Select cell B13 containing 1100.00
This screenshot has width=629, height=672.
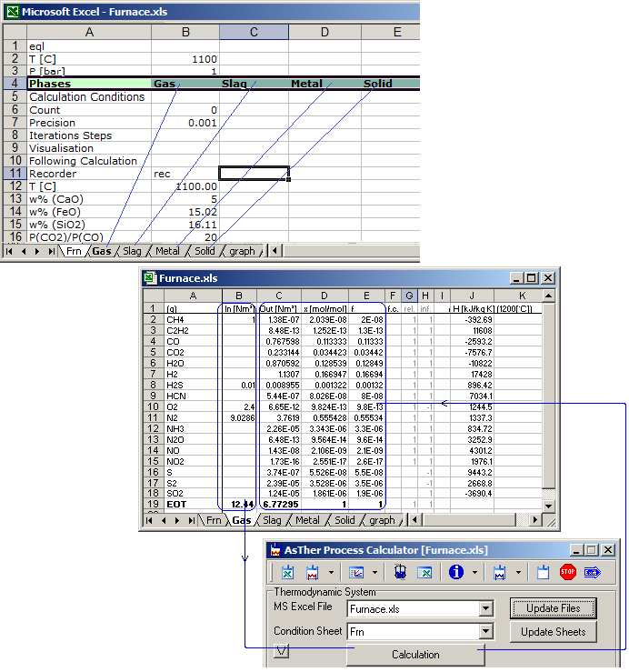point(185,186)
